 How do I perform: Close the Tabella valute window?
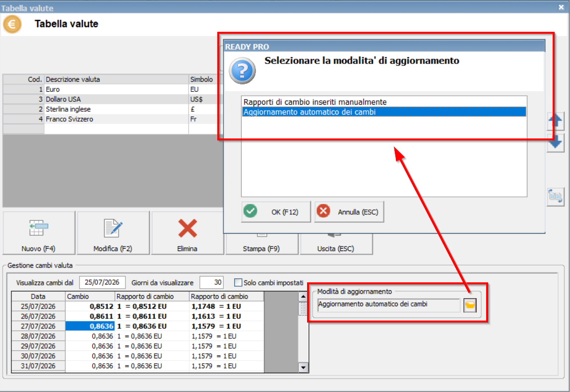[561, 7]
